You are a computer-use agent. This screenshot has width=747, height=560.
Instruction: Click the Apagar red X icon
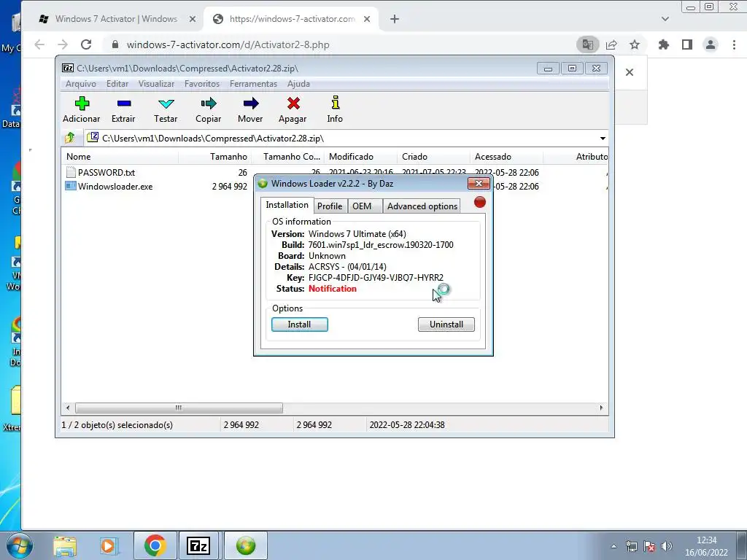tap(293, 104)
